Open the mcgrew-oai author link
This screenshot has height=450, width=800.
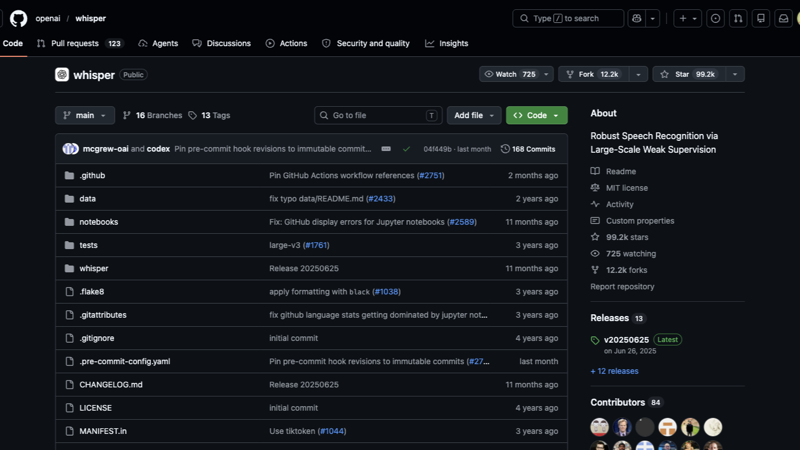(106, 149)
